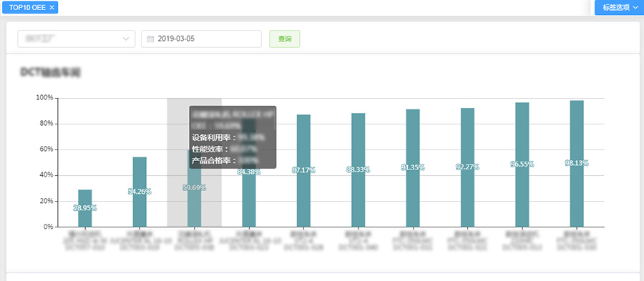This screenshot has width=644, height=281.
Task: Click the calendar icon in date field
Action: click(150, 39)
